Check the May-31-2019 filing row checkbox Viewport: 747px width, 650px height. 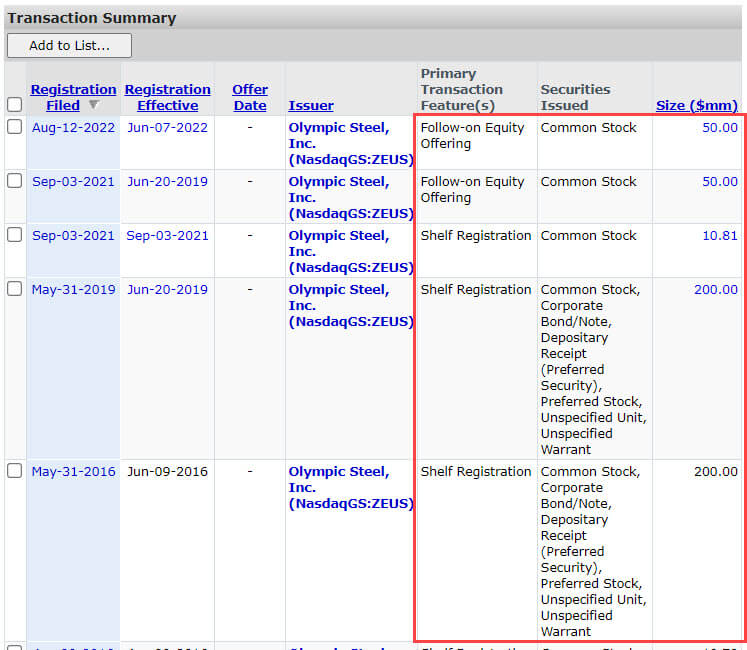click(x=15, y=288)
